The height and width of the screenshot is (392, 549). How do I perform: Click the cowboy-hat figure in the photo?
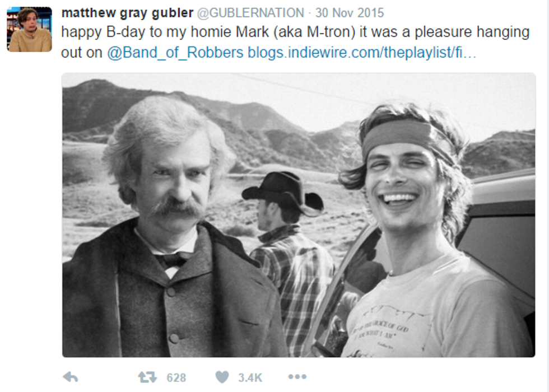pos(289,259)
